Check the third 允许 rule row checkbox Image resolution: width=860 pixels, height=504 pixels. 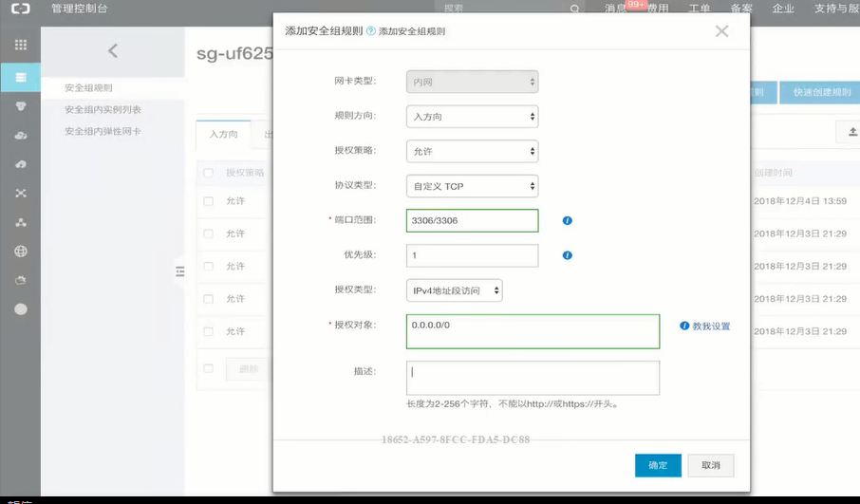209,266
